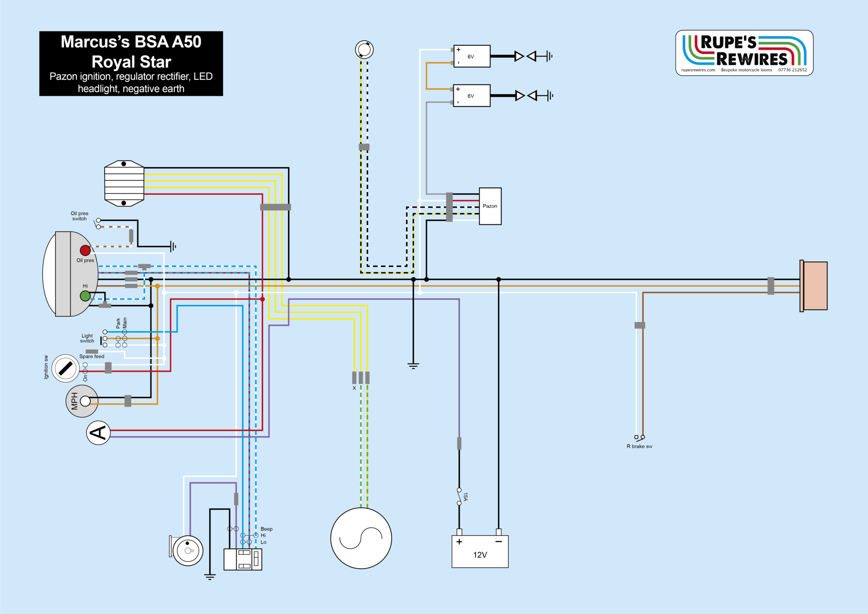Viewport: 868px width, 614px height.
Task: Click the 12V battery symbol
Action: click(480, 551)
